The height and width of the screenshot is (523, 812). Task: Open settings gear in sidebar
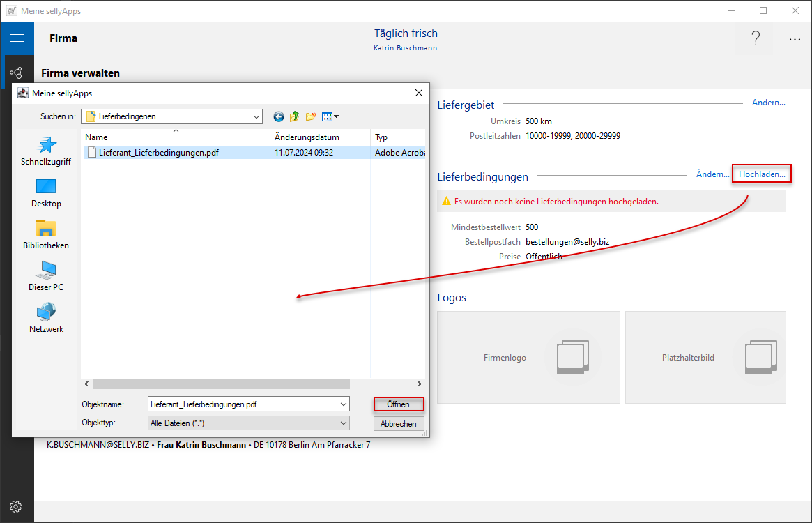pyautogui.click(x=17, y=506)
